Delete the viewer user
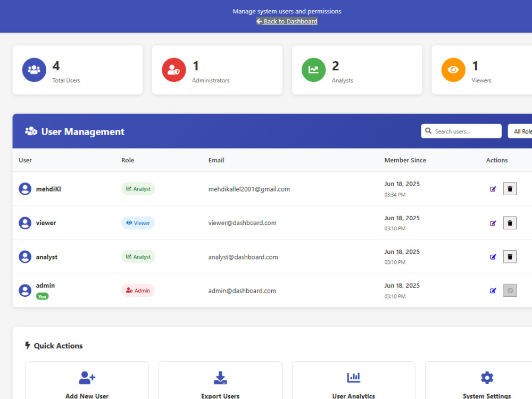Image resolution: width=532 pixels, height=399 pixels. (510, 223)
